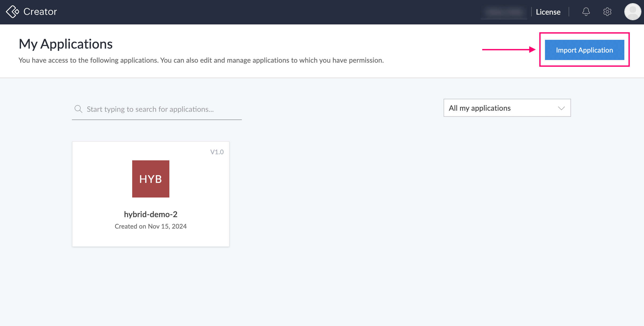This screenshot has height=326, width=644.
Task: Open the user profile avatar
Action: [633, 12]
